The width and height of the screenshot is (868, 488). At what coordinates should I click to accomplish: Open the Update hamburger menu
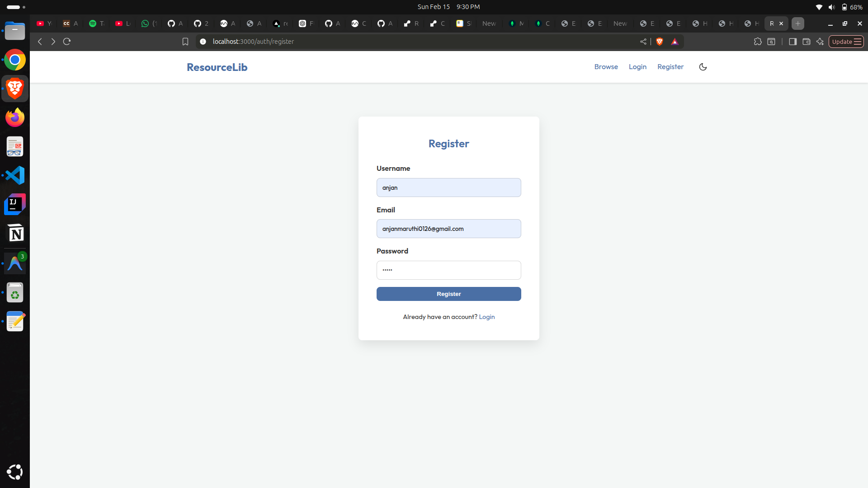(x=846, y=42)
